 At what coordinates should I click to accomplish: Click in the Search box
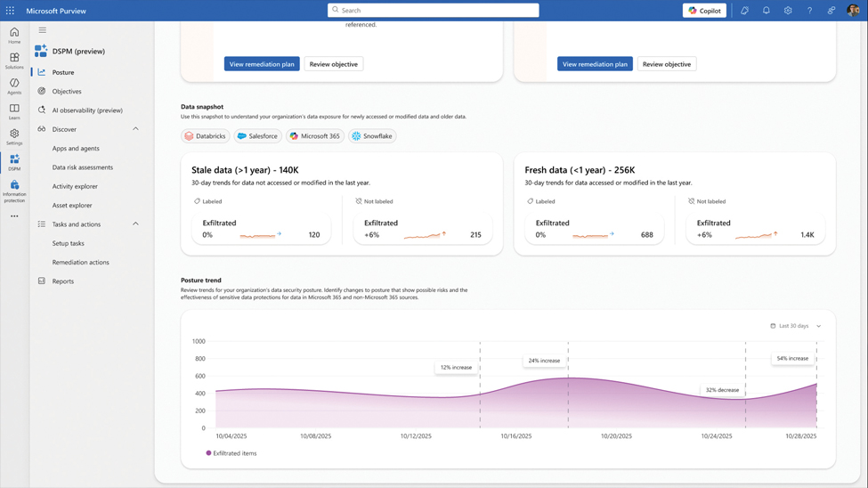pos(433,11)
